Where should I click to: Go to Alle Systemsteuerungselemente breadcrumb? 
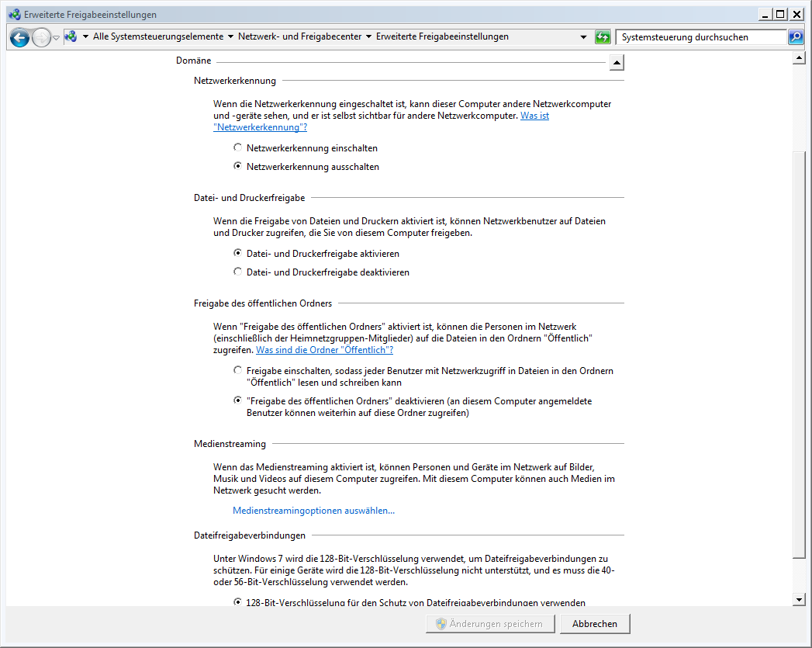click(x=157, y=36)
